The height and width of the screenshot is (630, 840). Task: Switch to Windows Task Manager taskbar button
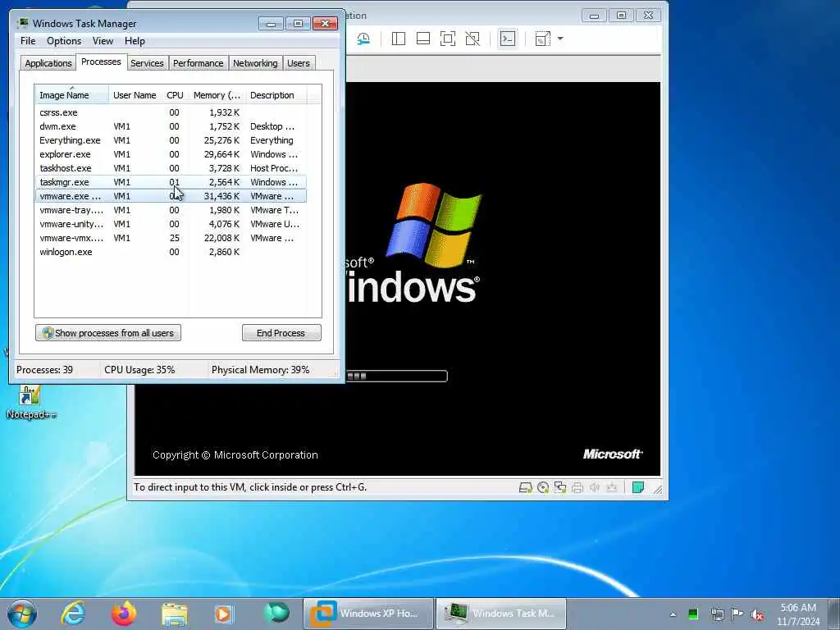501,614
